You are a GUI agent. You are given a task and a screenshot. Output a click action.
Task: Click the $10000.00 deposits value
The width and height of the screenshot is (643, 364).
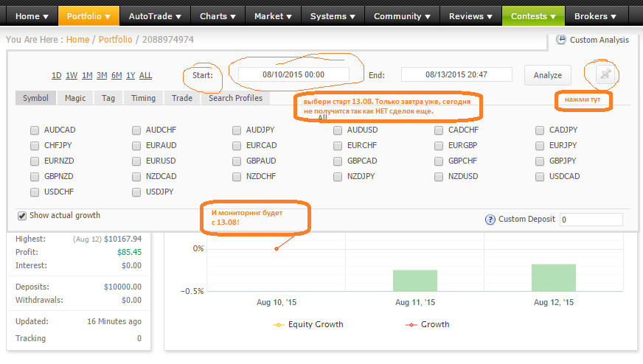(x=122, y=287)
